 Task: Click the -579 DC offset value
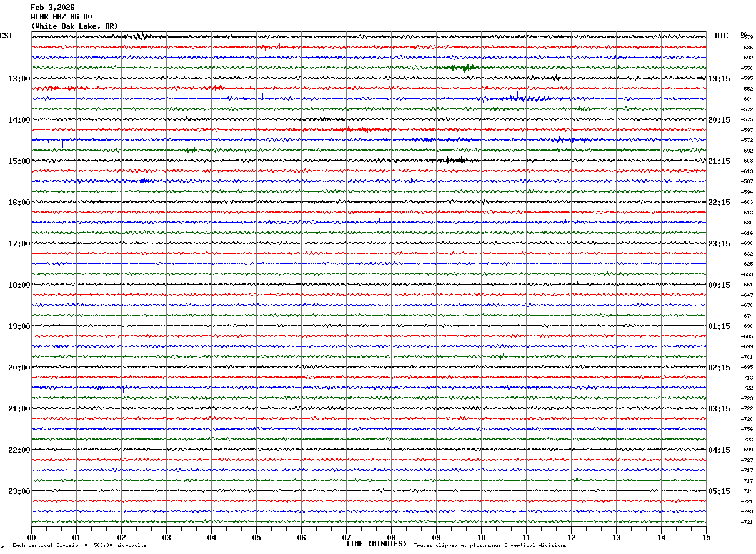(747, 38)
